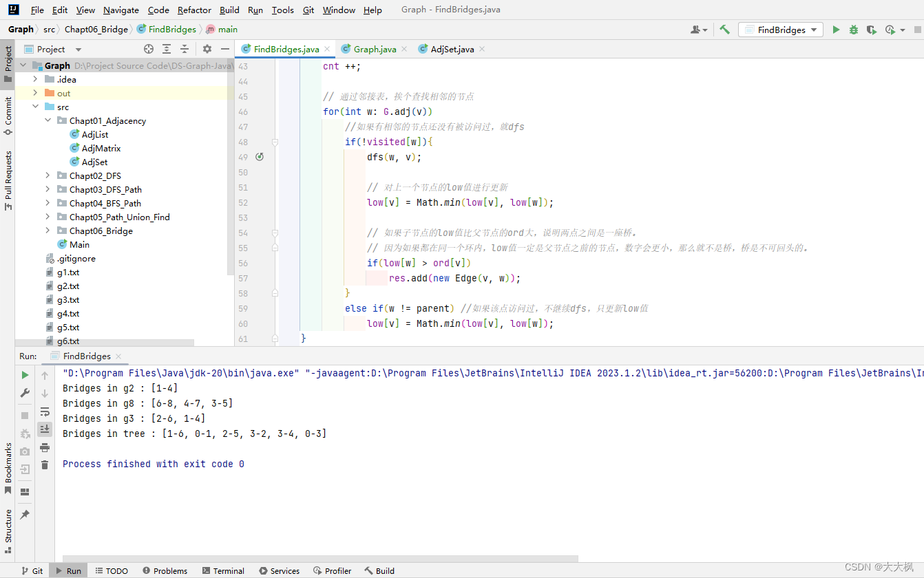Open the profiler run dropdown arrow
Viewport: 924px width, 578px height.
[903, 30]
